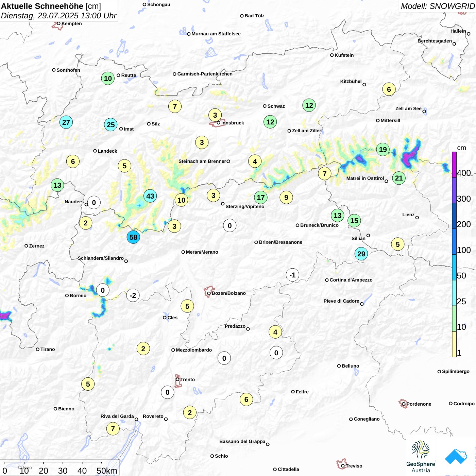Click the Steinach am Brenner label
Image resolution: width=476 pixels, height=476 pixels.
tap(202, 161)
